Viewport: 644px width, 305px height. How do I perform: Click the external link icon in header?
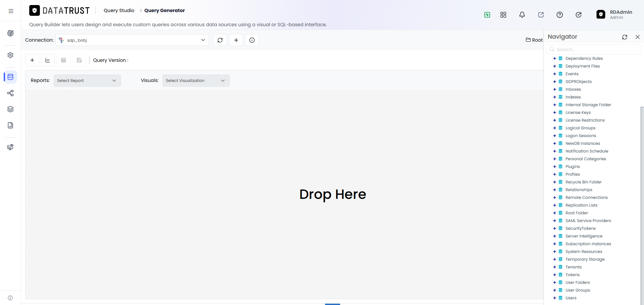click(x=541, y=15)
